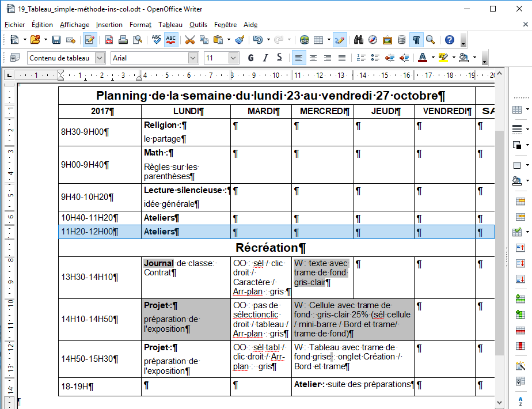Open the Navigator compass icon
Image resolution: width=532 pixels, height=409 pixels.
click(x=373, y=40)
